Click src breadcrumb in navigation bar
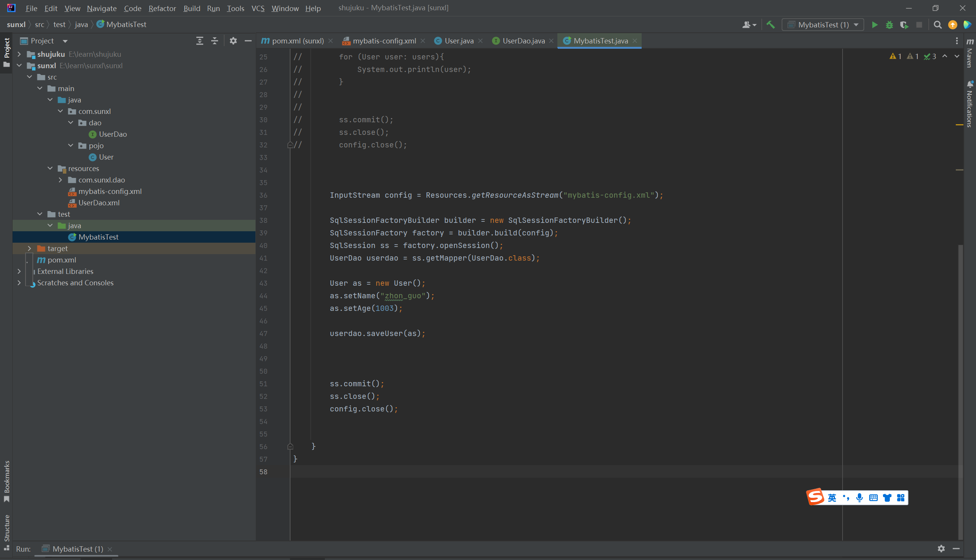The height and width of the screenshot is (560, 976). 39,25
